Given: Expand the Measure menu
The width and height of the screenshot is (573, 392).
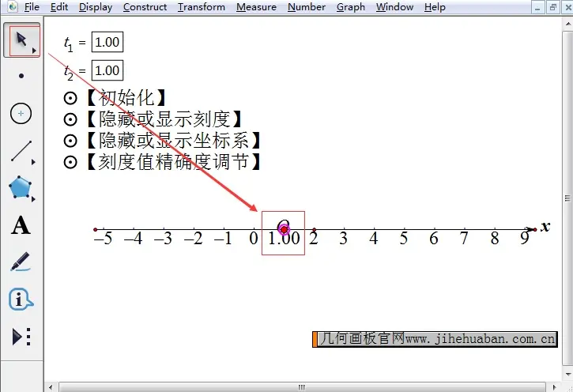Looking at the screenshot, I should coord(256,7).
